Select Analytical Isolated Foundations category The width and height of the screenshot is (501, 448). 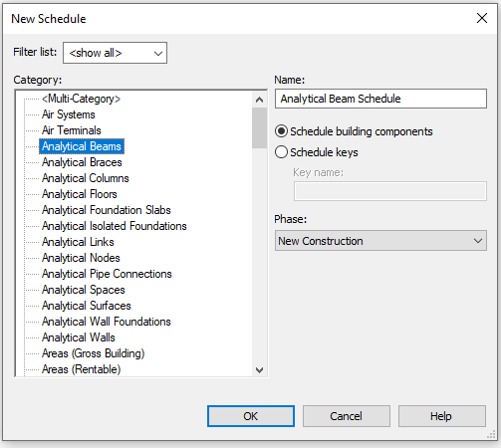point(115,226)
